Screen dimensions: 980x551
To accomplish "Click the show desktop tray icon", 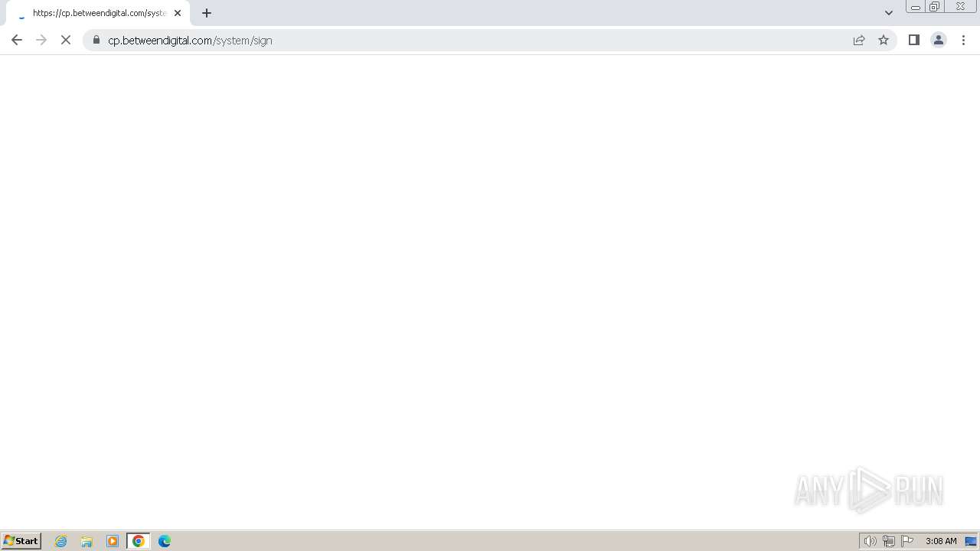I will [x=971, y=541].
